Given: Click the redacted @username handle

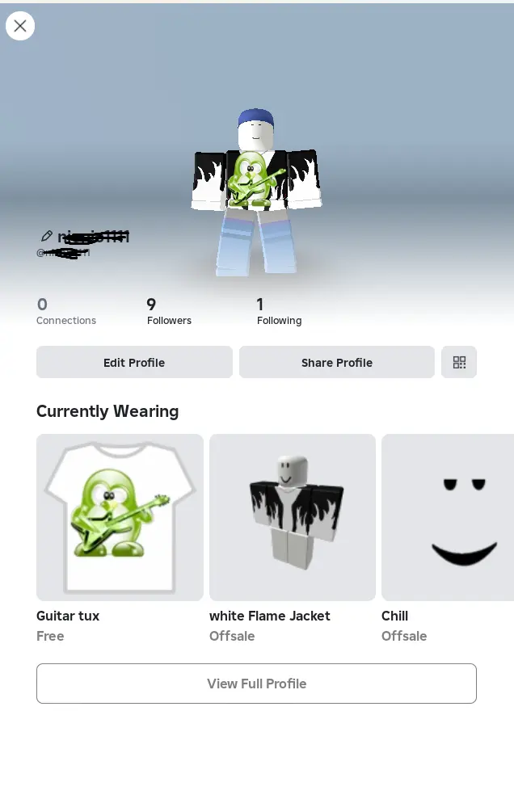Looking at the screenshot, I should coord(63,253).
